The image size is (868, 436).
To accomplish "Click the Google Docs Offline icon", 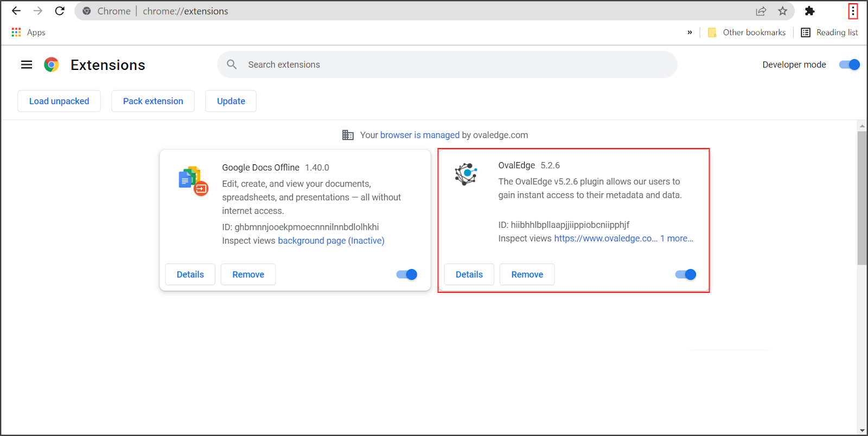I will tap(193, 181).
